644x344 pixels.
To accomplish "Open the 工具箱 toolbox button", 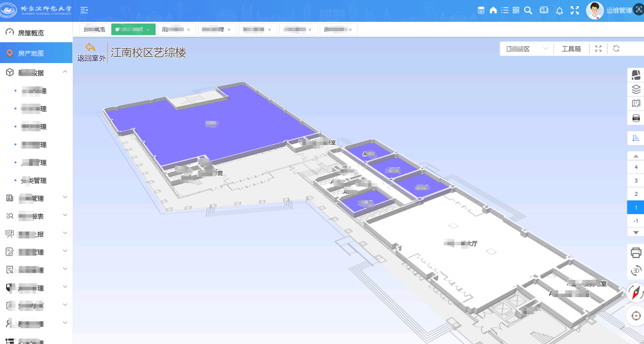I will [x=571, y=49].
